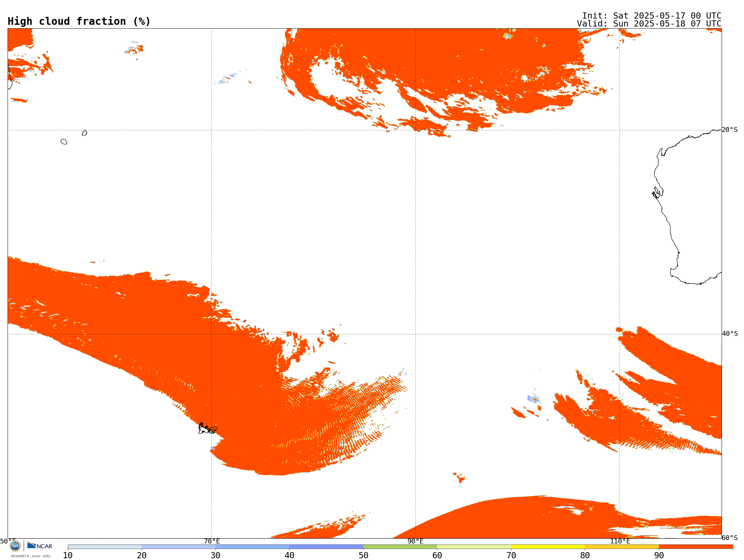
Task: Pick the 50-60 green colorbar segment
Action: 400,547
